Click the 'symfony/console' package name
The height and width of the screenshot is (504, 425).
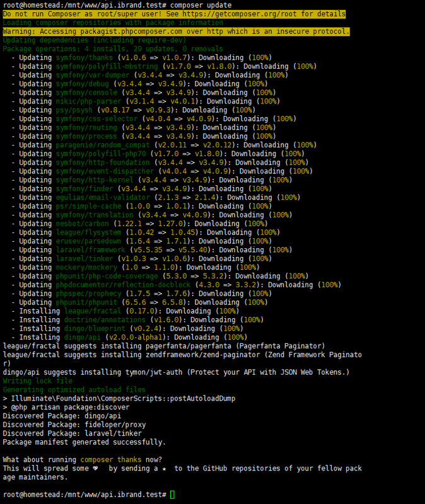coord(86,92)
